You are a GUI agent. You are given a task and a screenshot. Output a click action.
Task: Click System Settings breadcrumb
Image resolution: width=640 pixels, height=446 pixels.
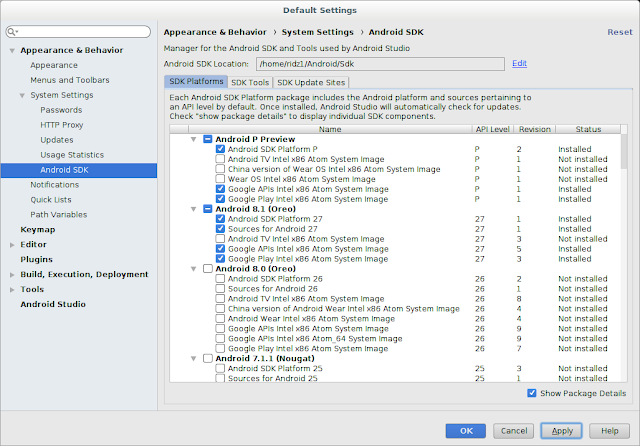click(318, 32)
